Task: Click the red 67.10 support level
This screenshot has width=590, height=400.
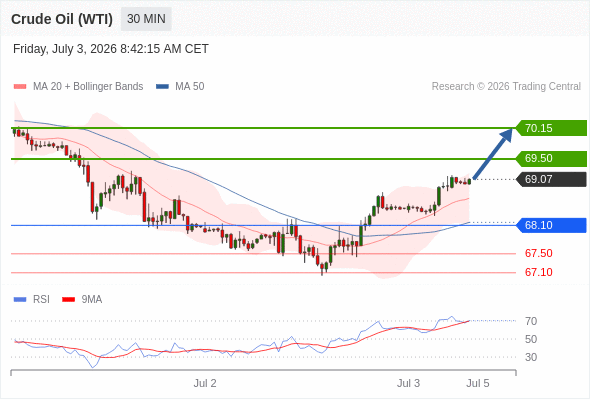Action: pyautogui.click(x=538, y=272)
